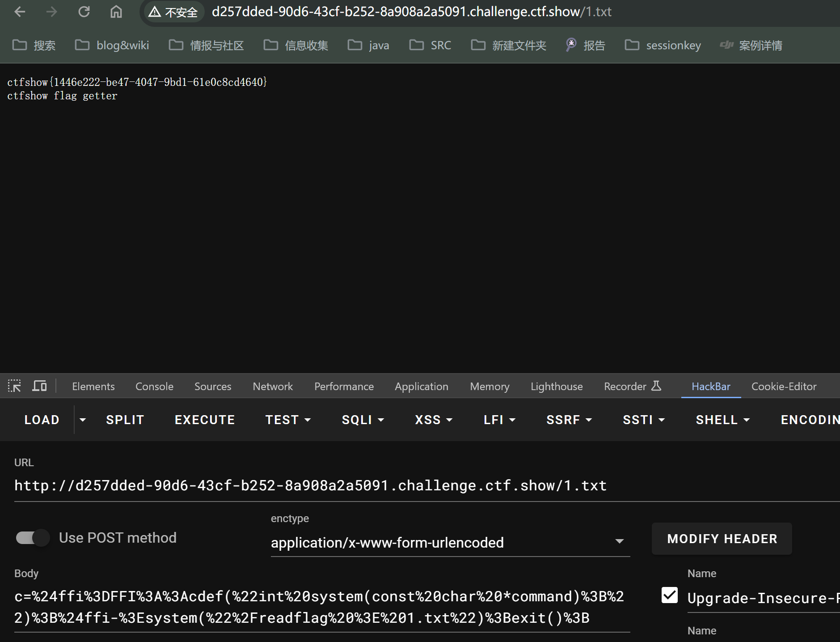Image resolution: width=840 pixels, height=642 pixels.
Task: Click the HackBar LOAD button
Action: click(42, 420)
